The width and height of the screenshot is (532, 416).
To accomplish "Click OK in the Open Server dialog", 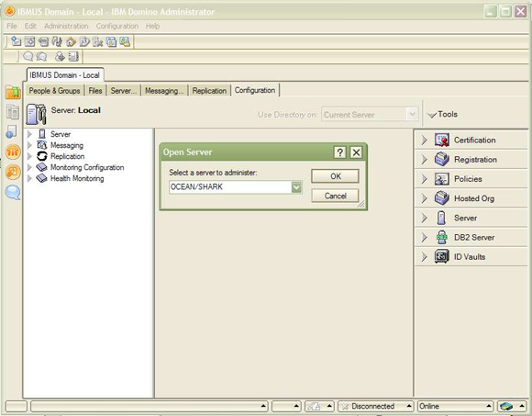I will click(335, 176).
